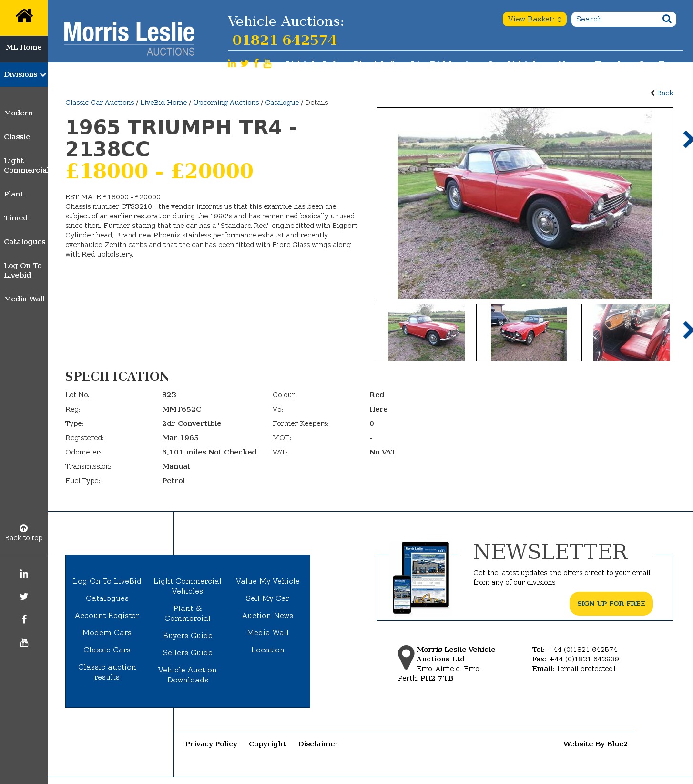Open Value My Vehicle link

point(268,581)
